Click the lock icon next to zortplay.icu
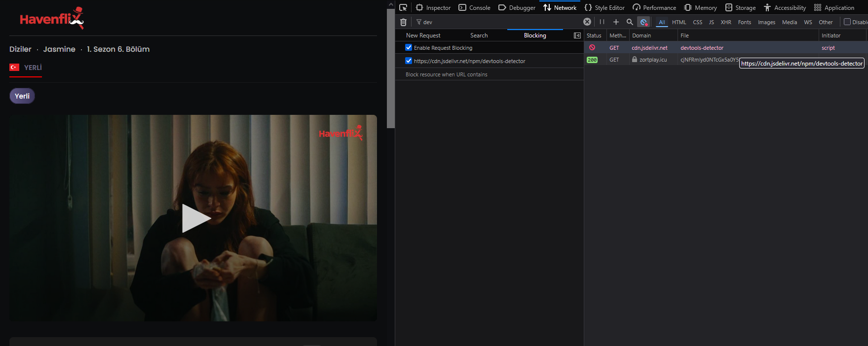This screenshot has width=868, height=346. click(x=635, y=59)
